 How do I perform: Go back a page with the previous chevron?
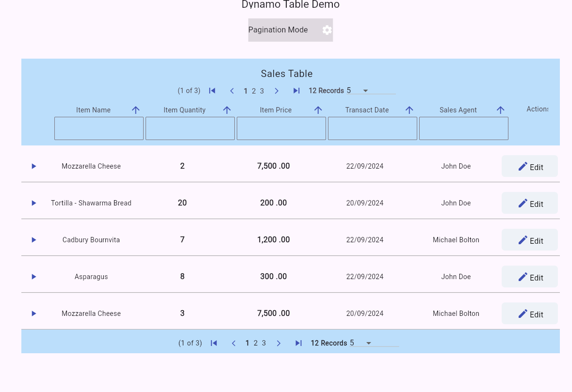click(232, 91)
